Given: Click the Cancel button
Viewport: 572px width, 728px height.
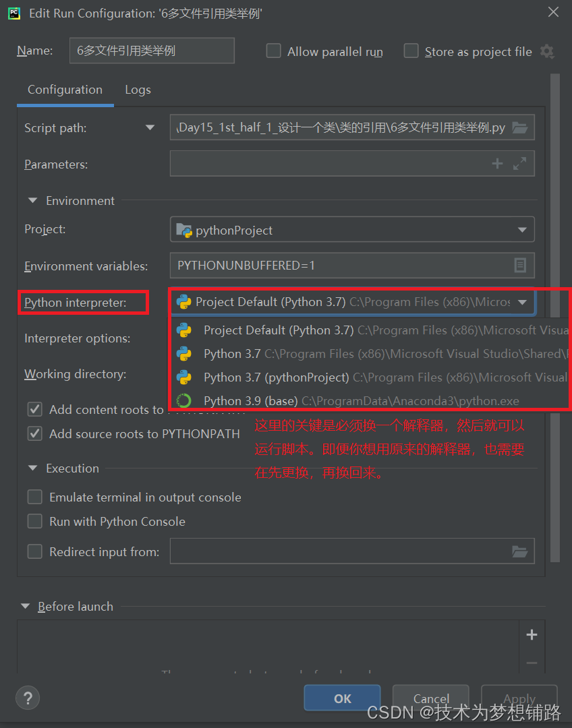Looking at the screenshot, I should point(430,698).
